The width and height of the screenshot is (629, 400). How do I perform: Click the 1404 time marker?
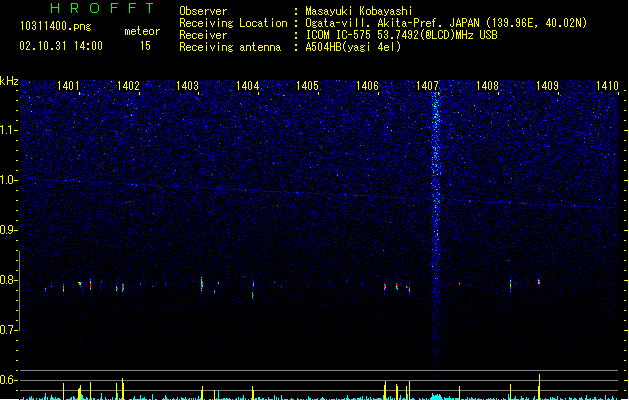tap(248, 86)
